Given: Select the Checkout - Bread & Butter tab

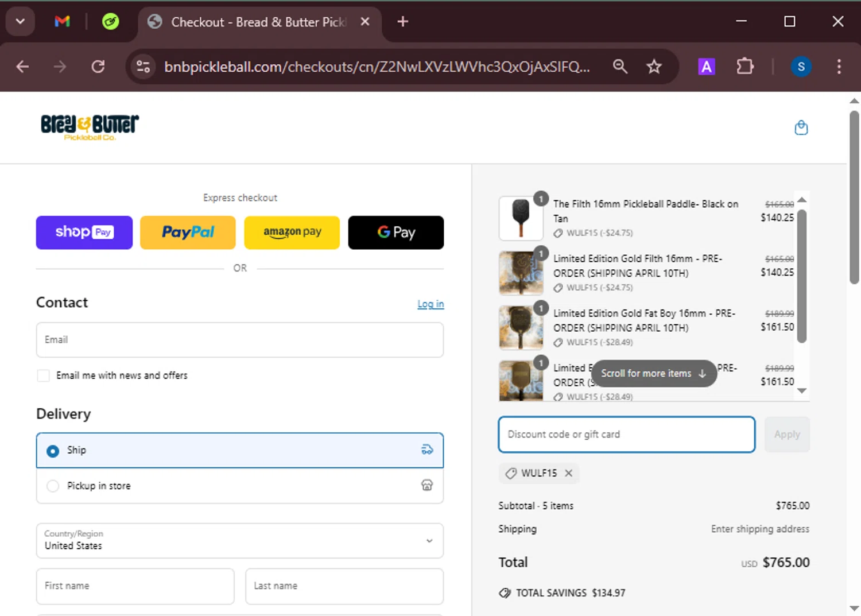Looking at the screenshot, I should tap(259, 22).
